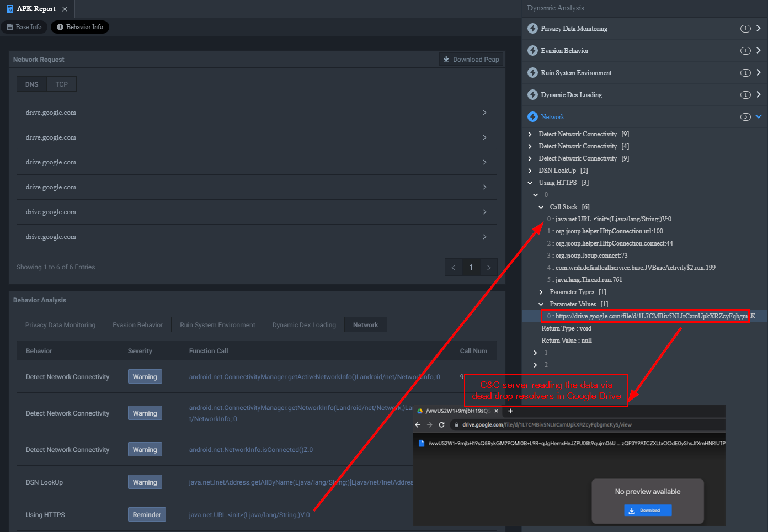
Task: Open Evasion Behavior tab in Behavior Analysis
Action: point(138,325)
